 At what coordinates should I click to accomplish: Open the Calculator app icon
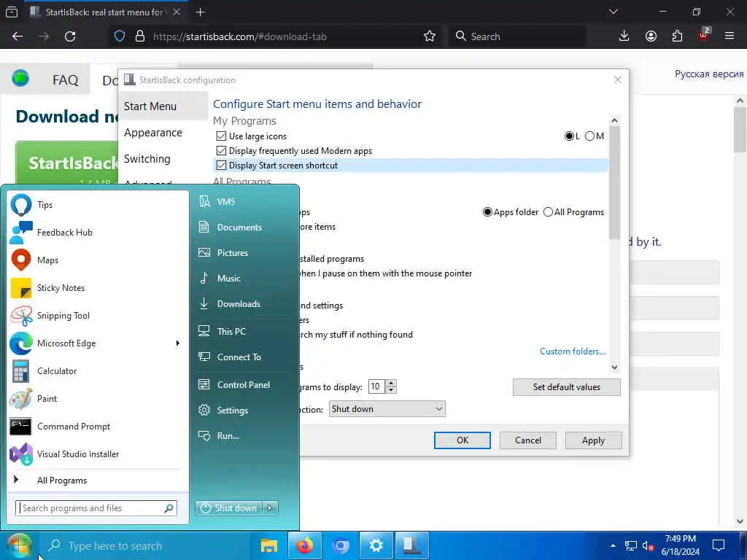click(x=21, y=371)
